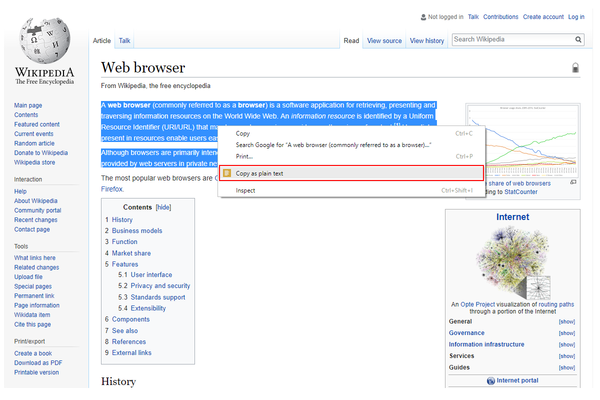The width and height of the screenshot is (600, 400).
Task: Click the Internet portal icon
Action: [x=491, y=381]
